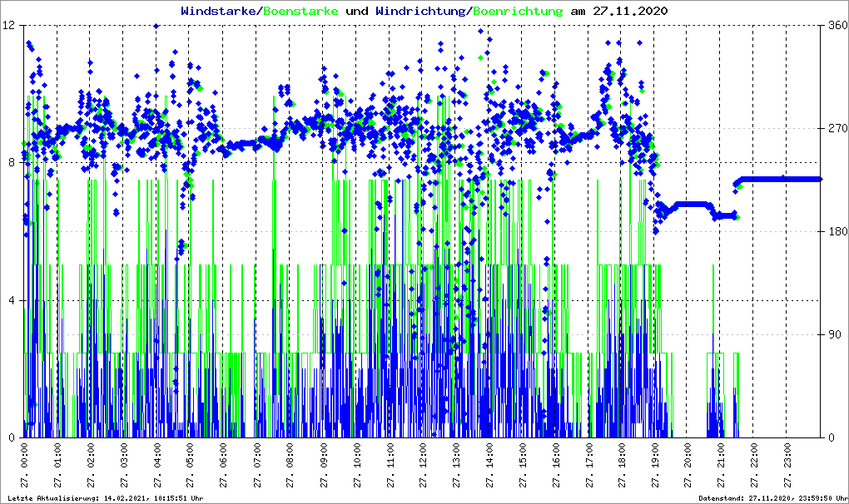Select the blue "Windrichtung" title word
The image size is (849, 504).
tap(421, 12)
